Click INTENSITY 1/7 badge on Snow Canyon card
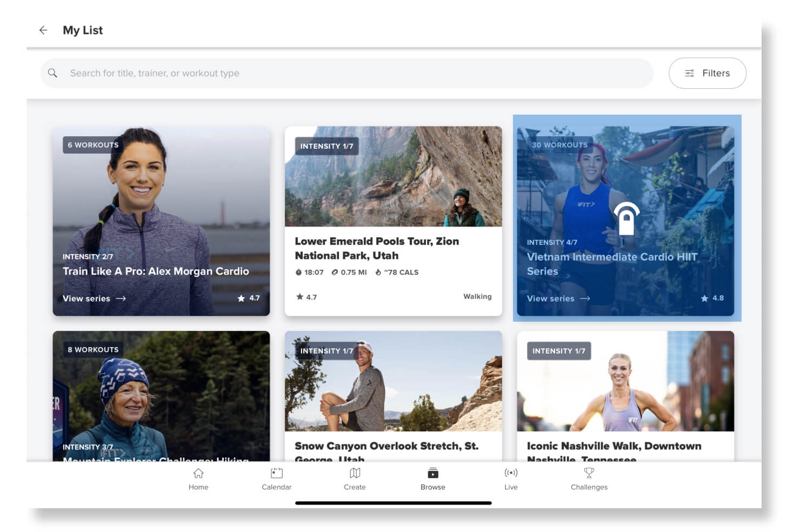787x532 pixels. (326, 351)
